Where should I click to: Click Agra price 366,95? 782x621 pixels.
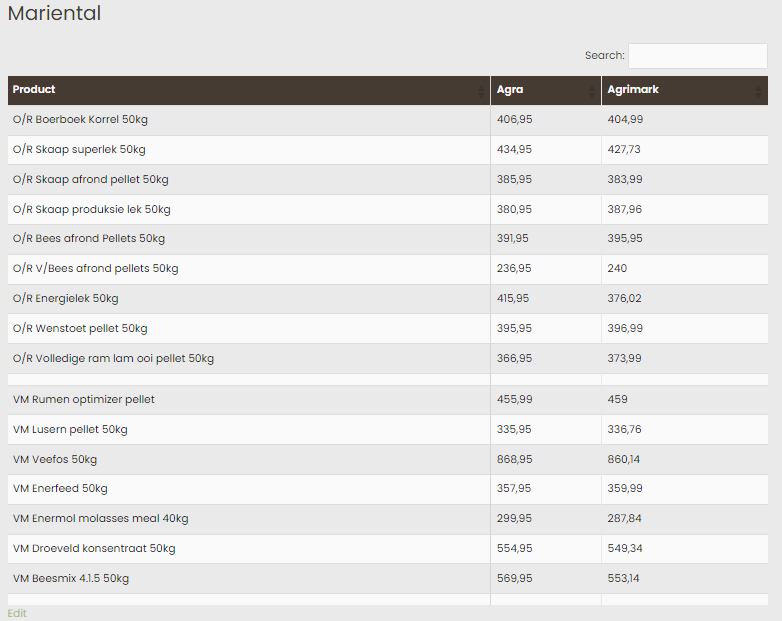click(514, 358)
